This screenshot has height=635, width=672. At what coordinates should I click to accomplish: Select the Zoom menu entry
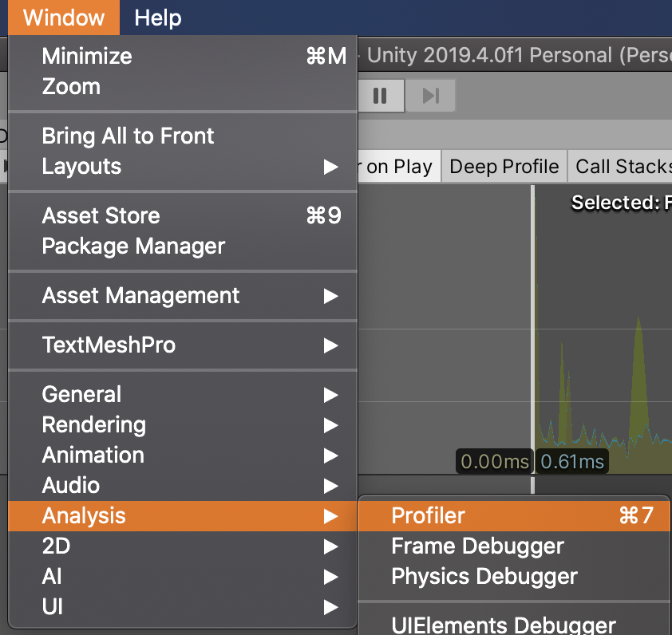[x=183, y=86]
